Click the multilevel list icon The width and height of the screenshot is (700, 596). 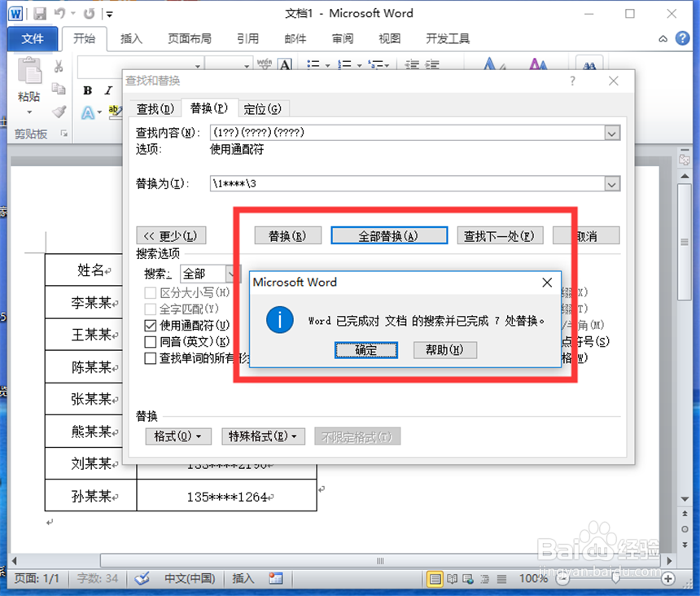tap(375, 65)
